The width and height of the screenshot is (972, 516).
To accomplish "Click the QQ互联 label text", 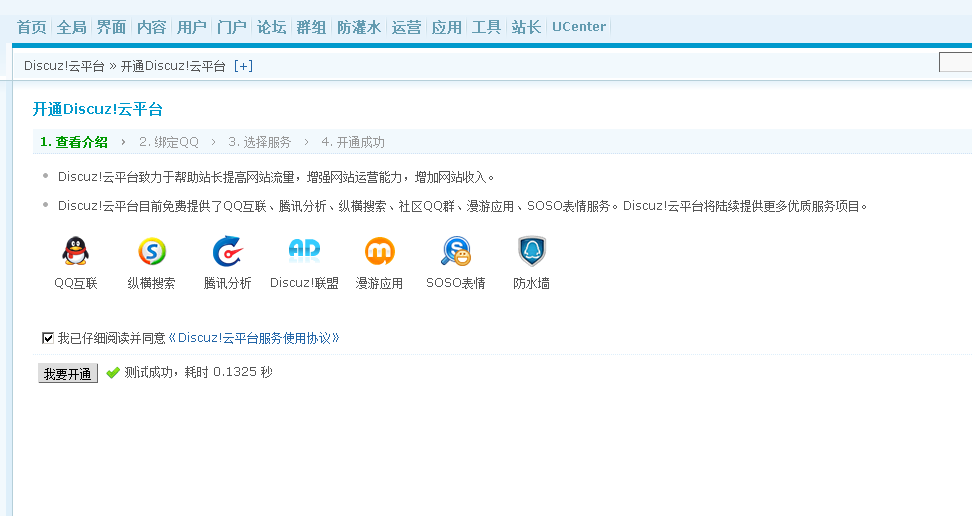I will point(76,283).
